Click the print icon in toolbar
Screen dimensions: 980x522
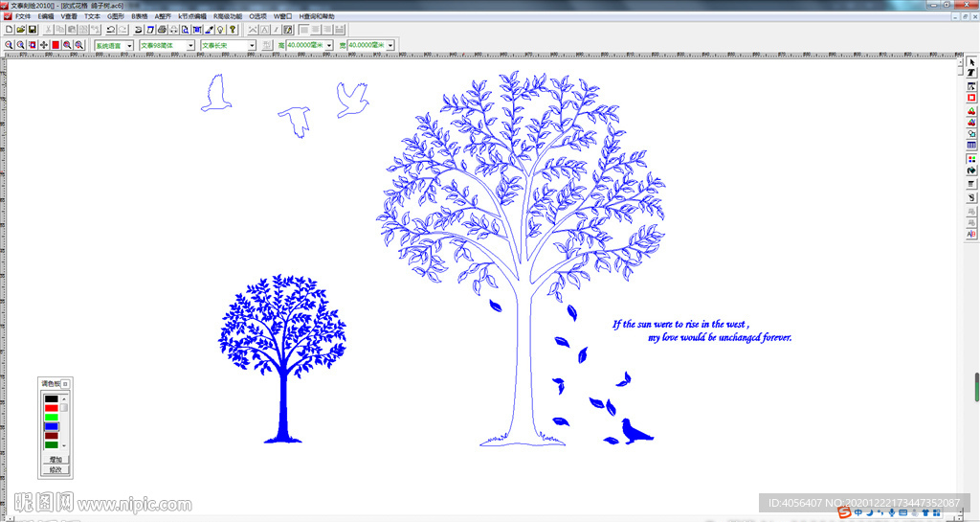(162, 30)
